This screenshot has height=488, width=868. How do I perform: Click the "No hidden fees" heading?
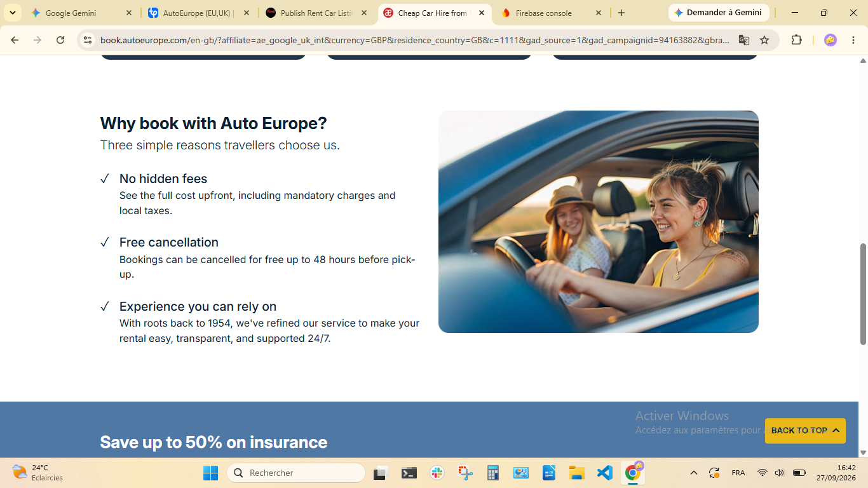(x=163, y=179)
